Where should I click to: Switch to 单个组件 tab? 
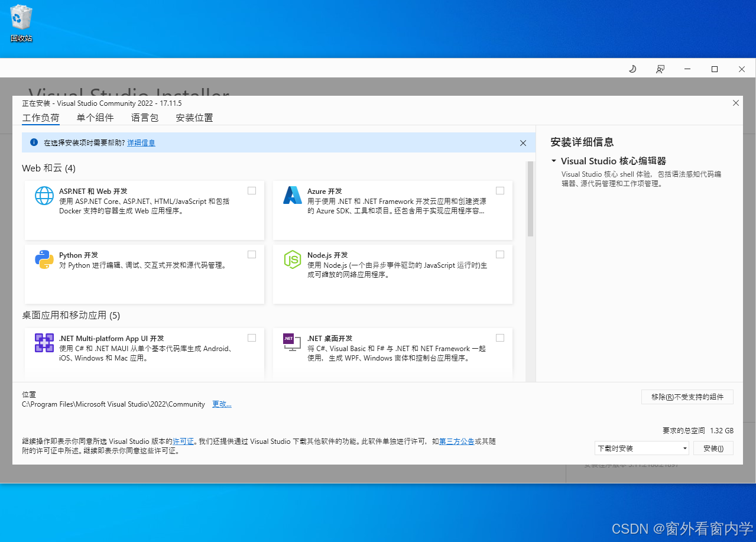coord(95,118)
